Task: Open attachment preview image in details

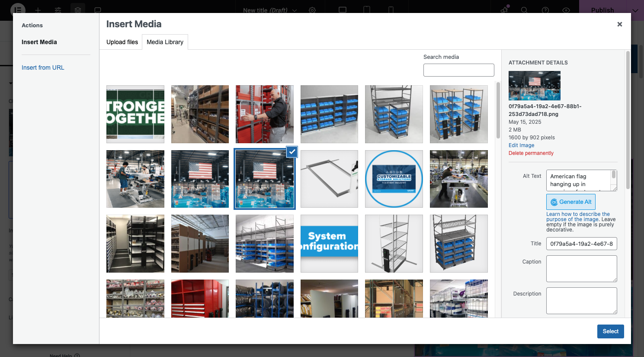Action: pos(535,86)
